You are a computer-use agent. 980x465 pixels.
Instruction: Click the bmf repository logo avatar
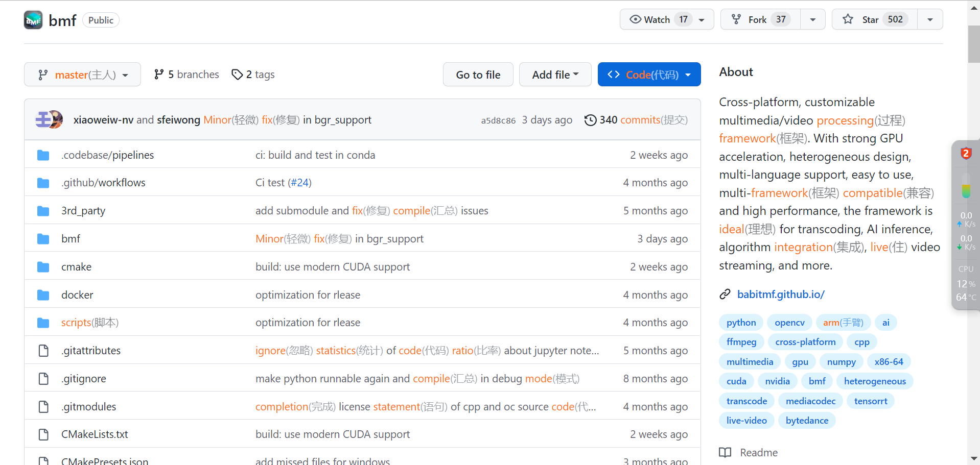(x=33, y=20)
